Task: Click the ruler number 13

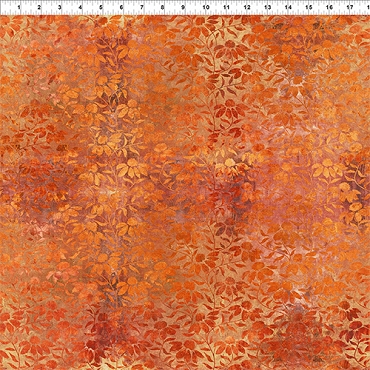Action: [268, 7]
